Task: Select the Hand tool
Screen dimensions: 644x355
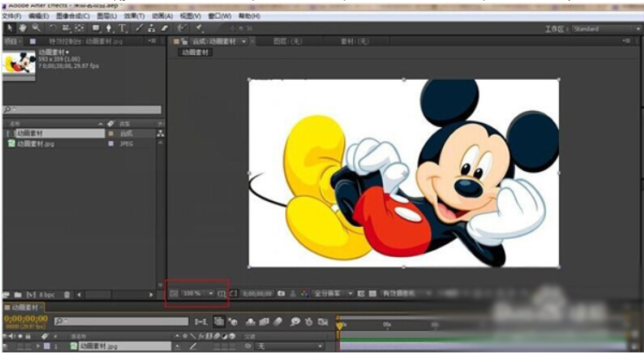Action: (x=22, y=28)
